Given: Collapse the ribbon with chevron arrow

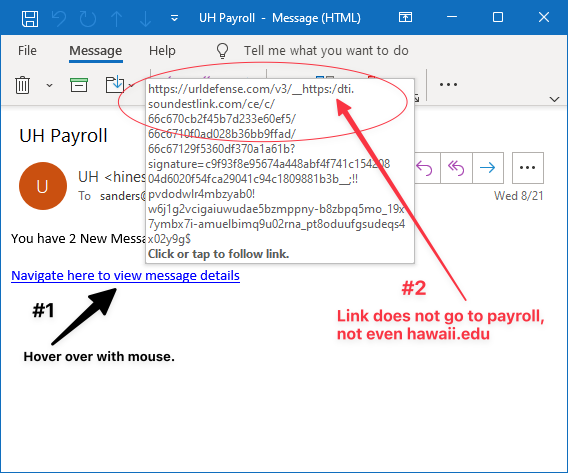Looking at the screenshot, I should [x=554, y=99].
